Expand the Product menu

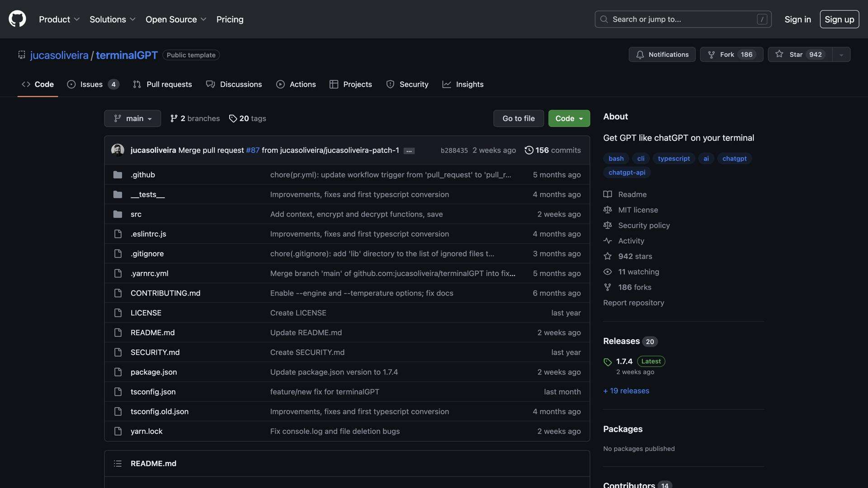pos(58,19)
